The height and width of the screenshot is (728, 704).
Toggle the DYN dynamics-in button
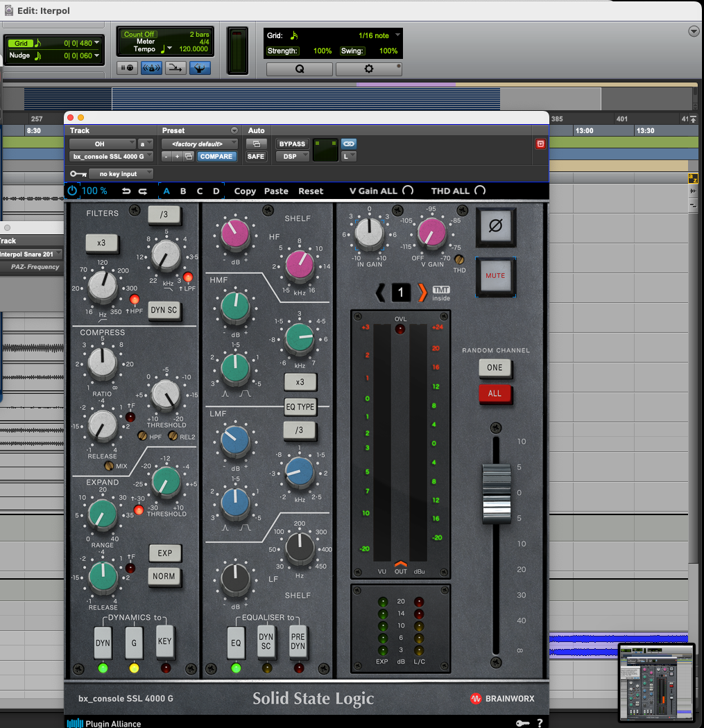(x=103, y=643)
